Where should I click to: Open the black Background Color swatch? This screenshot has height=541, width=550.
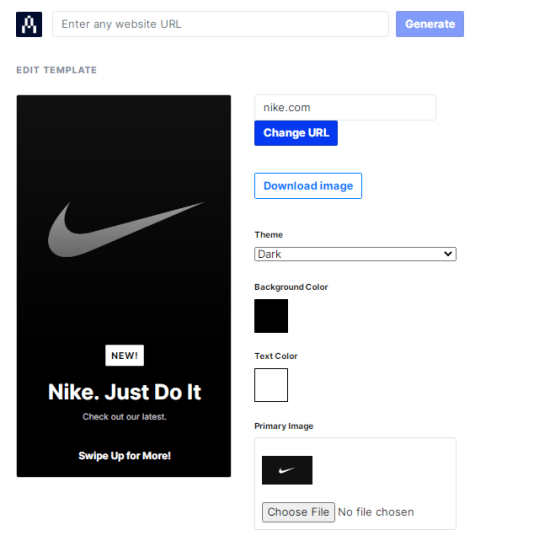pyautogui.click(x=271, y=316)
